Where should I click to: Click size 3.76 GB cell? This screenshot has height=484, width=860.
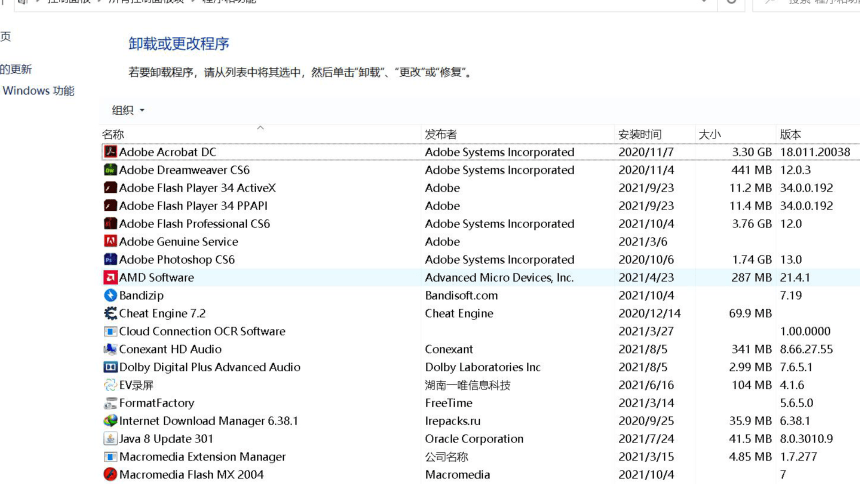click(x=752, y=224)
